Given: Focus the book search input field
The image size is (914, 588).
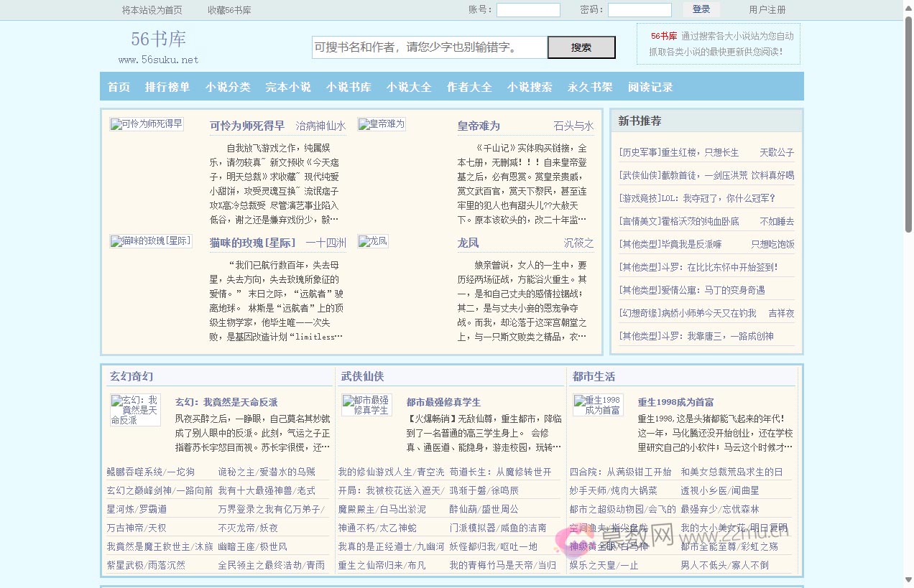Looking at the screenshot, I should pyautogui.click(x=429, y=47).
